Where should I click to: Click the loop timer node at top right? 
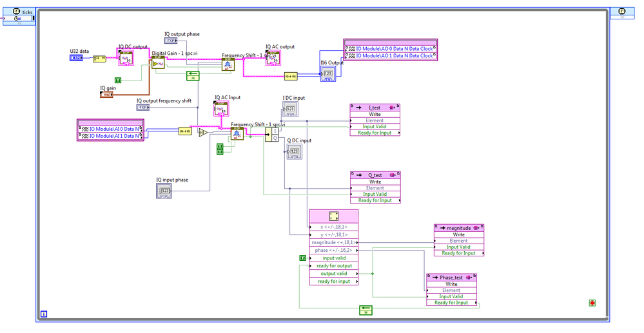tap(622, 14)
